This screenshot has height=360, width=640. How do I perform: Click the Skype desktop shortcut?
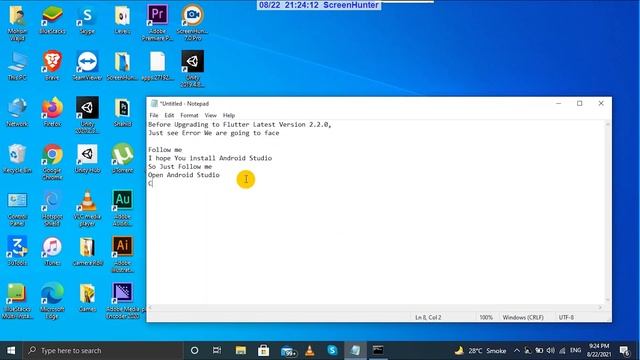pos(87,20)
